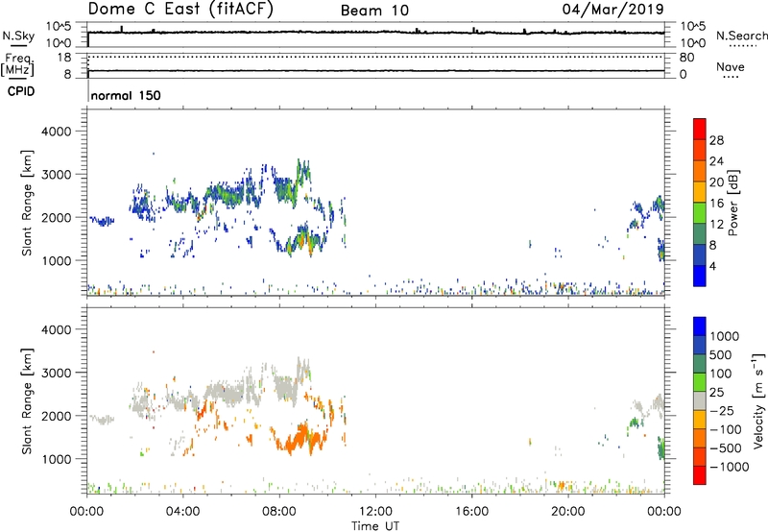Click the 'Dome C East (fitACF)' title
This screenshot has width=768, height=532.
click(x=180, y=10)
